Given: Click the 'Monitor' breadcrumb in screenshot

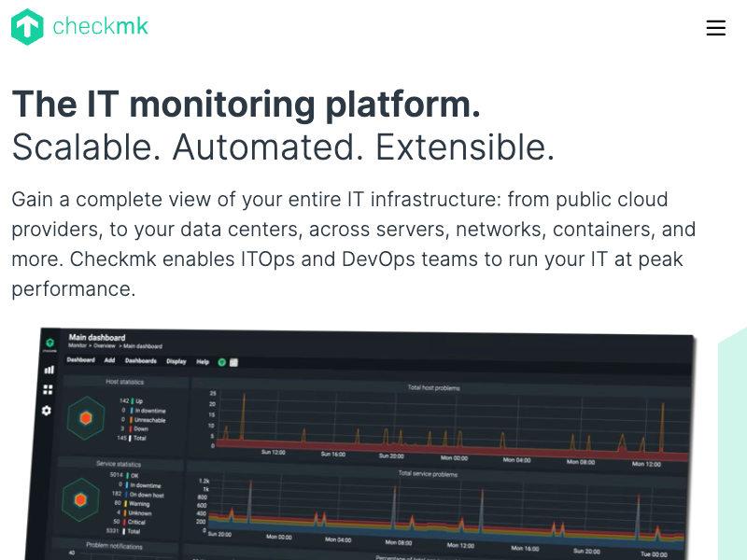Looking at the screenshot, I should pyautogui.click(x=78, y=345).
